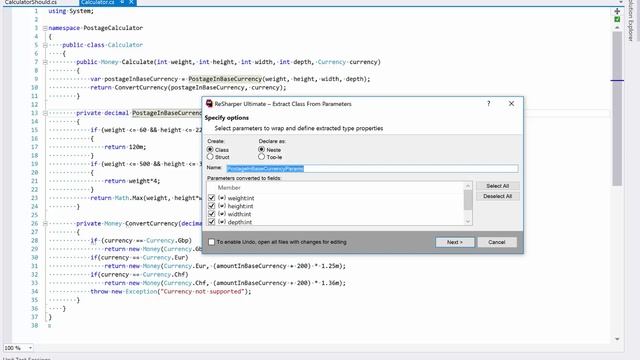Click the parameter list scroll down arrow
This screenshot has width=640, height=360.
pos(468,221)
